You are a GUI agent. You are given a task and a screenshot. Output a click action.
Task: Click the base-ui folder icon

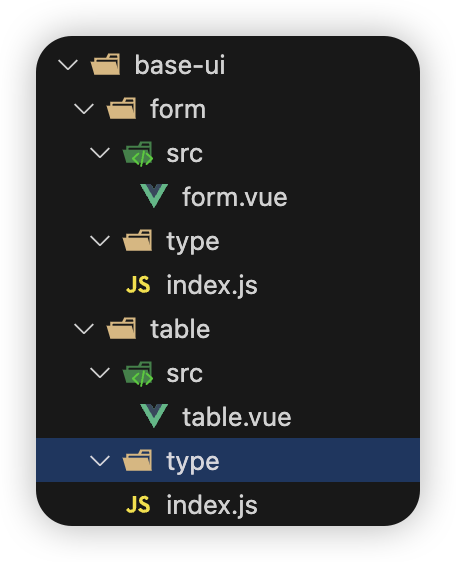(x=105, y=65)
